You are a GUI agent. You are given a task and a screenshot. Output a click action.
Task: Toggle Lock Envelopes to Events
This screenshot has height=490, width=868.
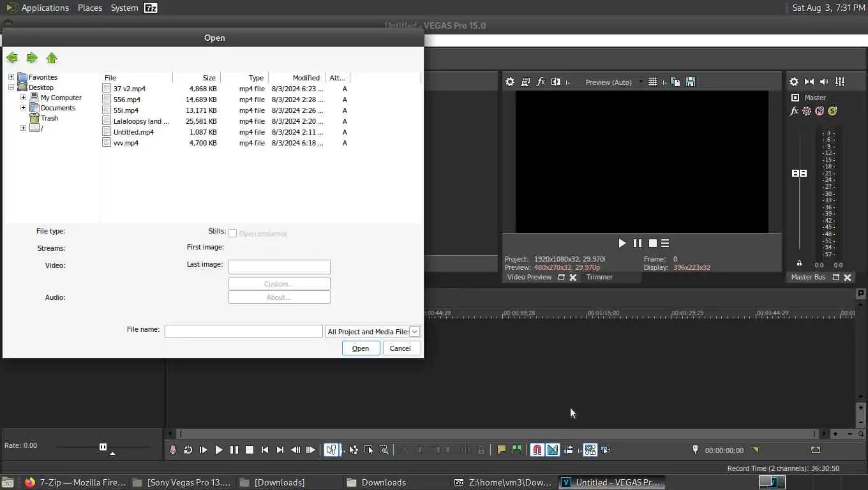tap(590, 450)
